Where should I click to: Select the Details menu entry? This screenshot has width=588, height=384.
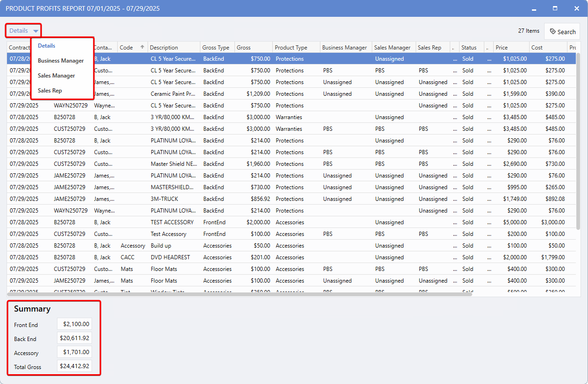pos(47,46)
